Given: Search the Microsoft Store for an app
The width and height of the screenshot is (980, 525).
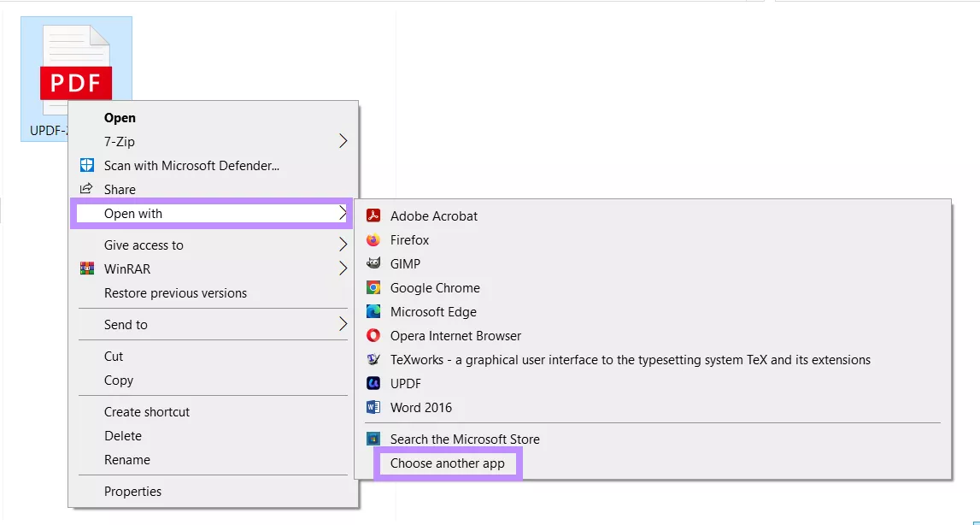Looking at the screenshot, I should pos(465,439).
